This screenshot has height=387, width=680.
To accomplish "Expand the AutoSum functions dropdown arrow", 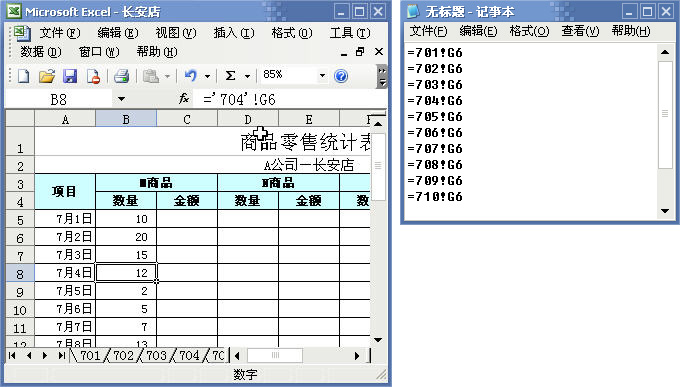I will point(247,76).
